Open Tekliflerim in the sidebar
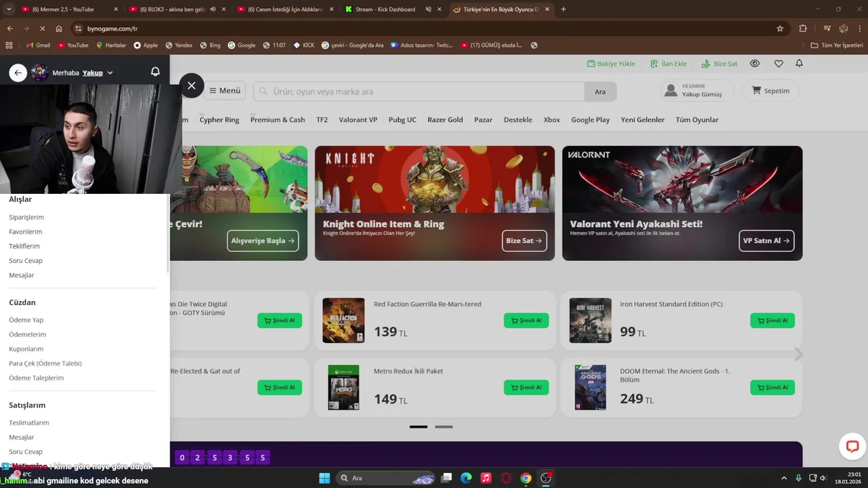 24,246
